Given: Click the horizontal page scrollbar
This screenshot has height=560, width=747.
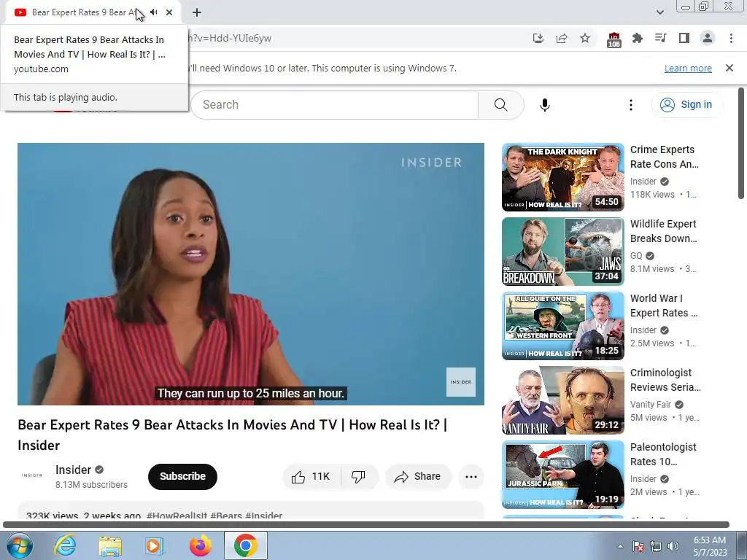Looking at the screenshot, I should 366,525.
